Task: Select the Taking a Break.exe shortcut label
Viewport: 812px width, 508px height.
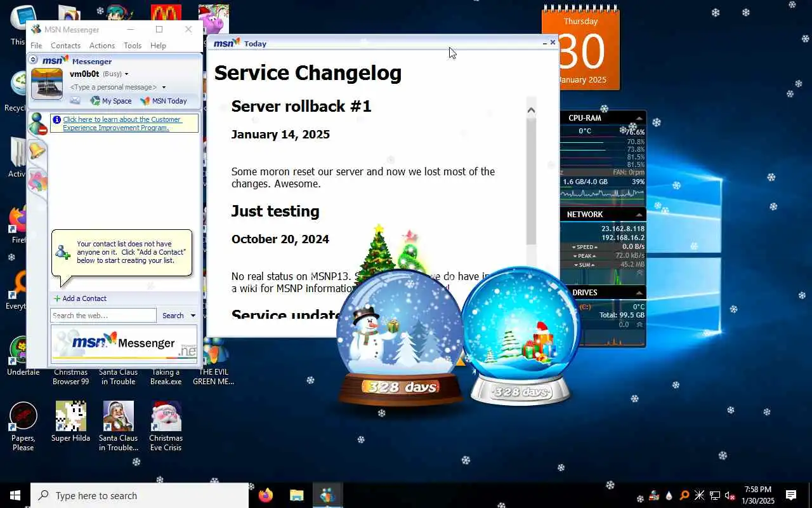Action: click(166, 377)
